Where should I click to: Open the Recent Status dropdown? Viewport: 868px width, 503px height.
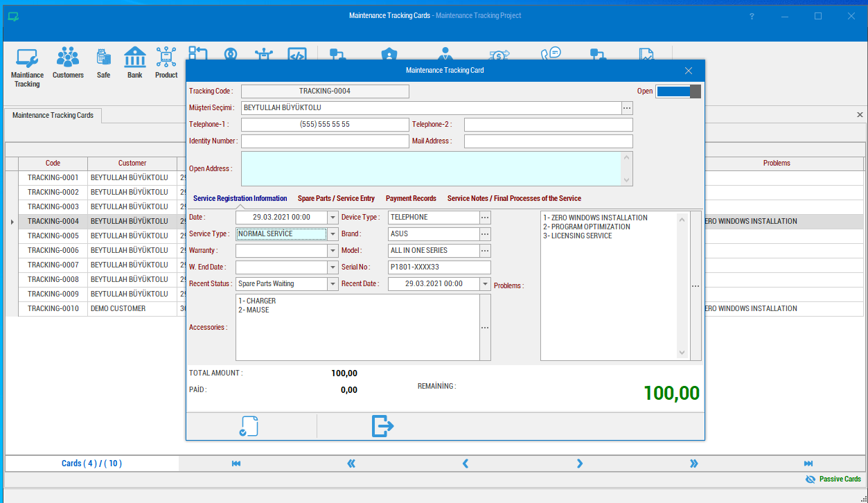[x=333, y=284]
